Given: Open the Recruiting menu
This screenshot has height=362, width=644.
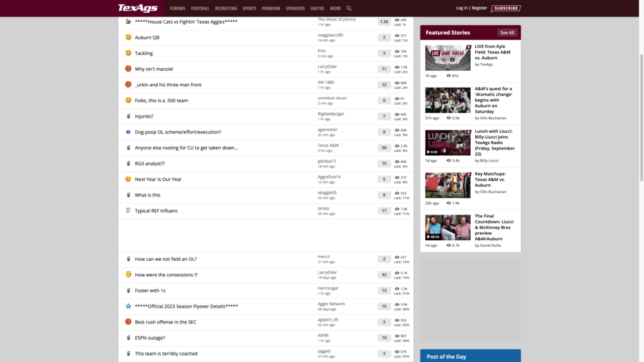Looking at the screenshot, I should (226, 8).
